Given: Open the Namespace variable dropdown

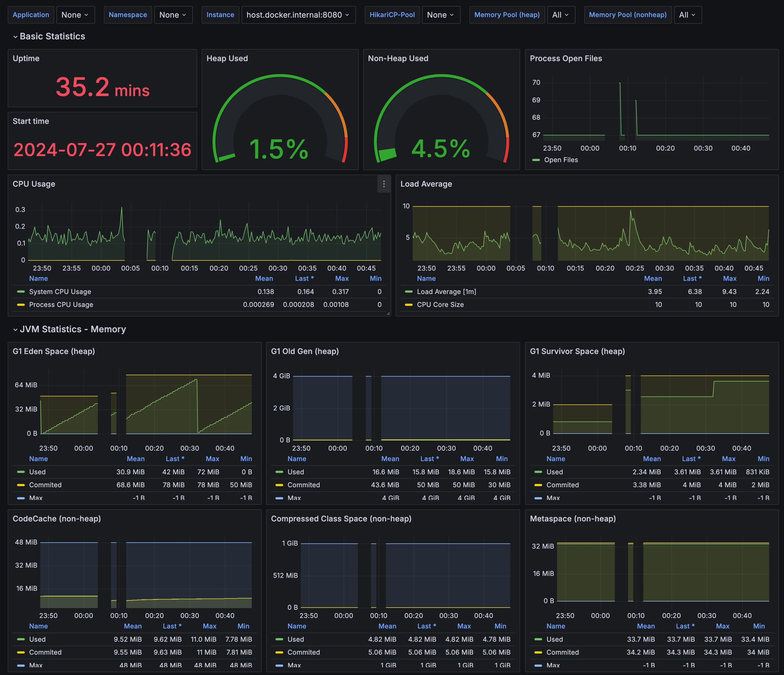Looking at the screenshot, I should [173, 15].
